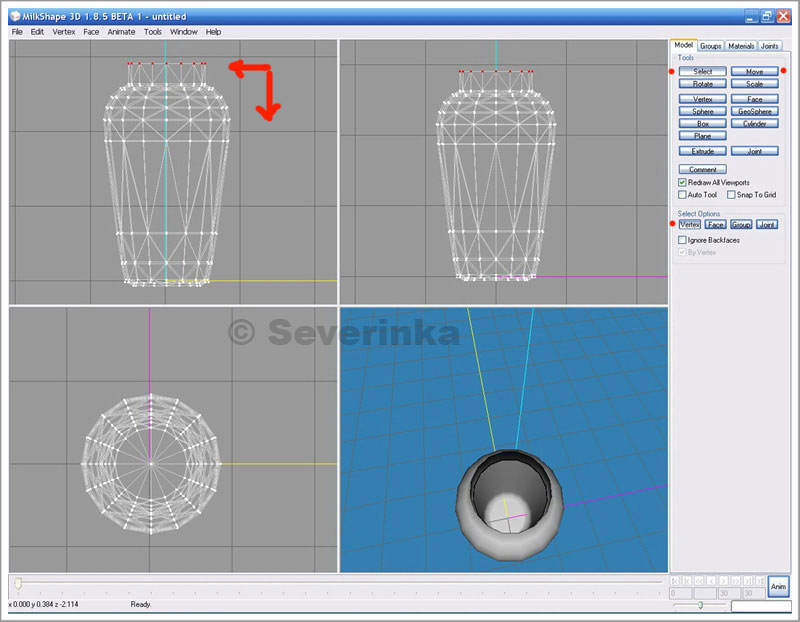Switch to the Model tab

683,45
